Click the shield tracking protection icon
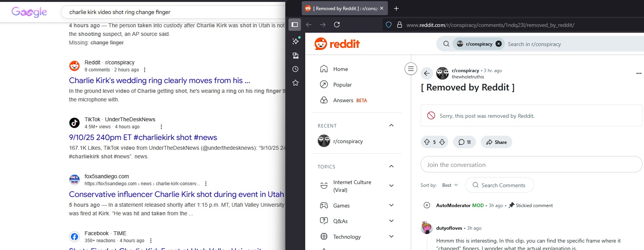Screen dimensions: 644x250 tap(389, 25)
